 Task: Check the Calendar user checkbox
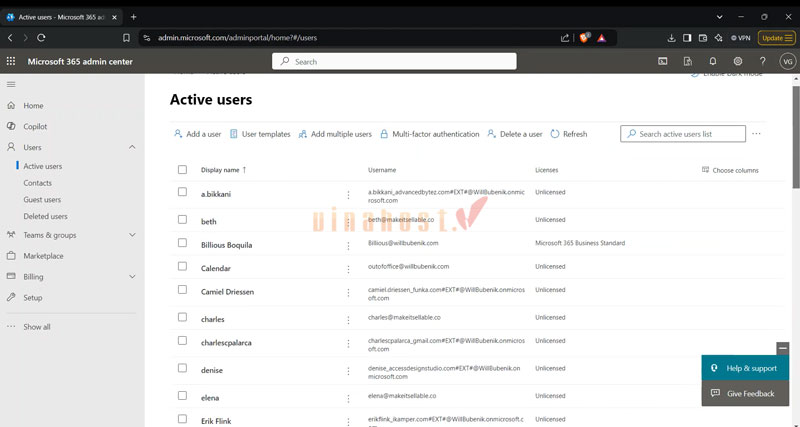point(182,266)
